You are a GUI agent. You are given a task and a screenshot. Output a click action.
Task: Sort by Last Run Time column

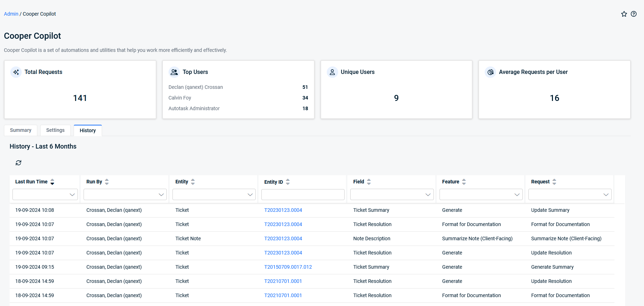pyautogui.click(x=52, y=182)
